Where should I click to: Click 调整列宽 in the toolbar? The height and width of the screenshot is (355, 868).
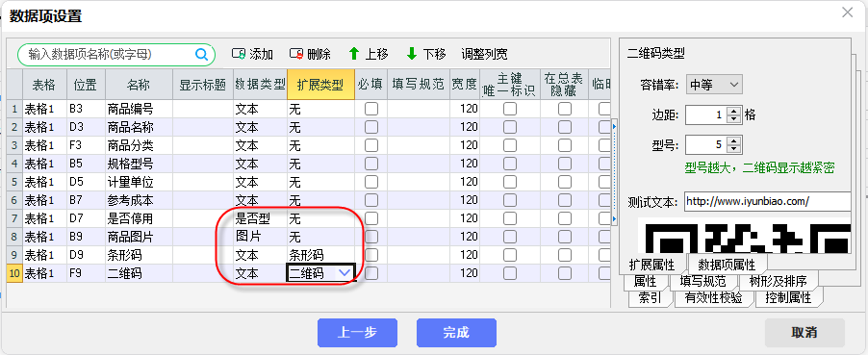coord(484,54)
